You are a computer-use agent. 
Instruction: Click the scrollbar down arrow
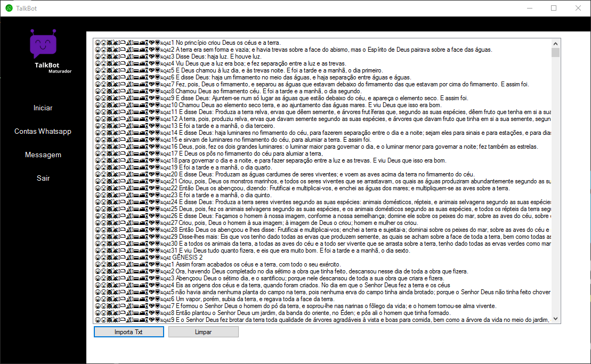[x=556, y=319]
